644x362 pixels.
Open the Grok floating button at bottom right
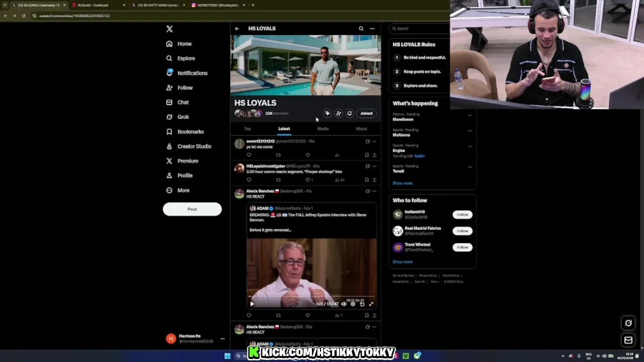coord(628,323)
